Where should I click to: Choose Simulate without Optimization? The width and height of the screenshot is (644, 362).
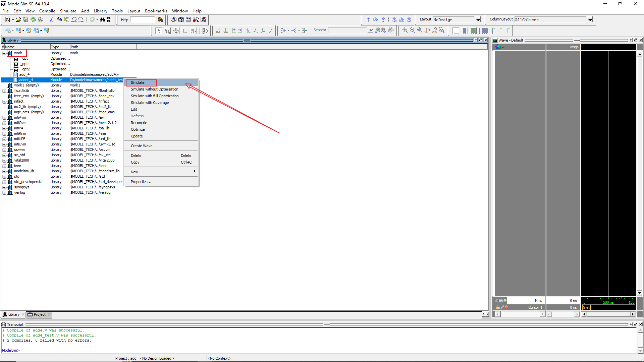pyautogui.click(x=162, y=89)
